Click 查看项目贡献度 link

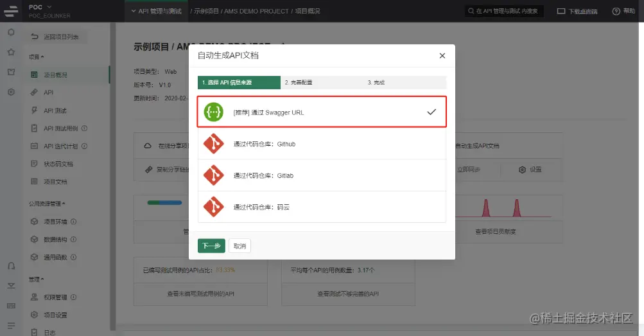(x=495, y=232)
